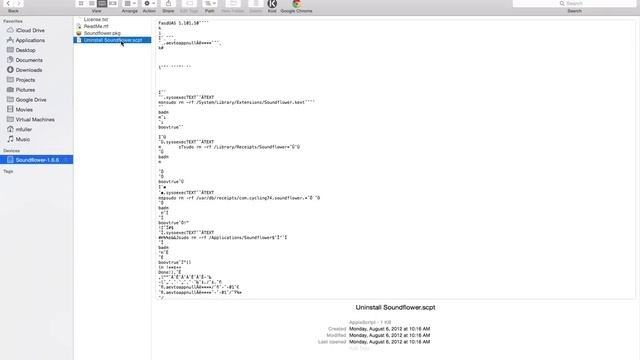Click the Share toolbar button
This screenshot has width=640, height=360.
(x=168, y=3)
